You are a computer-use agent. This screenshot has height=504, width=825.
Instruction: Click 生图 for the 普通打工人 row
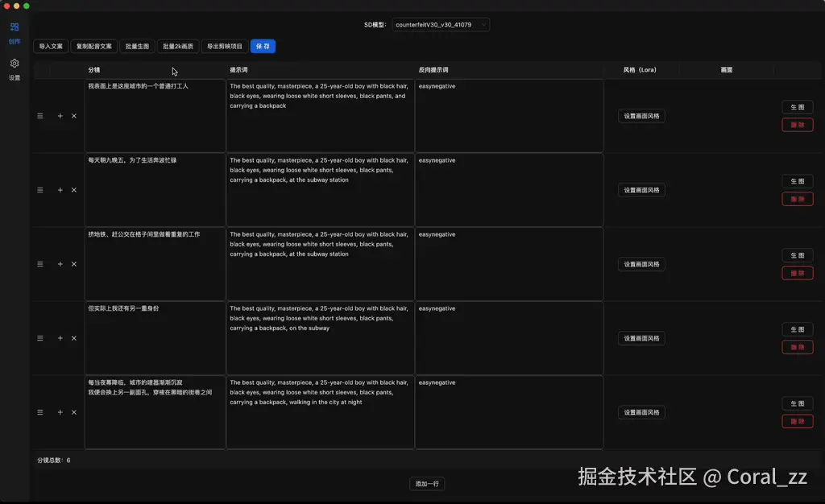coord(797,107)
